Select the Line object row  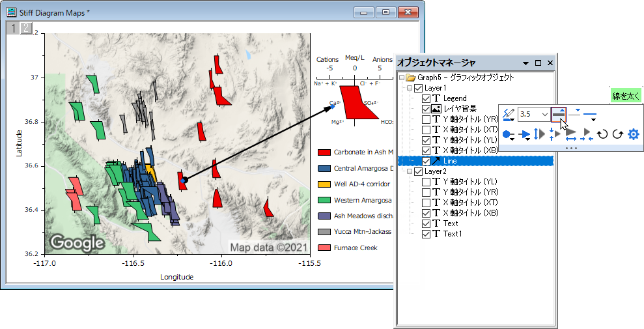475,161
